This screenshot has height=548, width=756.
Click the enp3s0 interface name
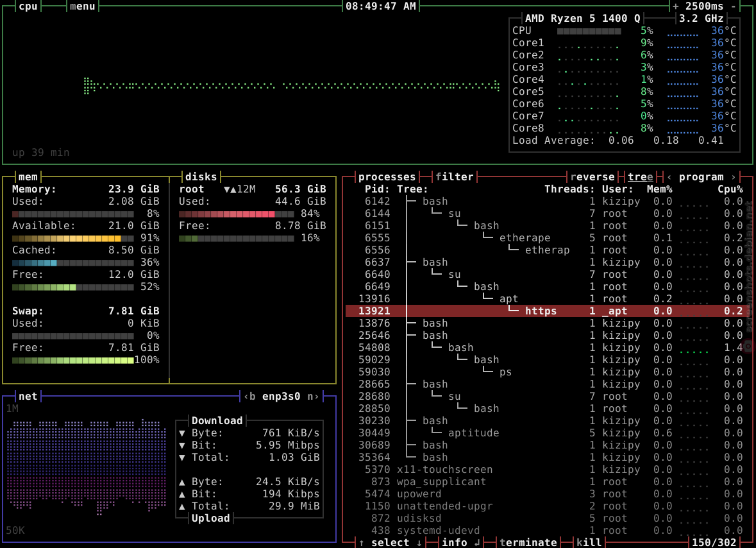(x=281, y=397)
